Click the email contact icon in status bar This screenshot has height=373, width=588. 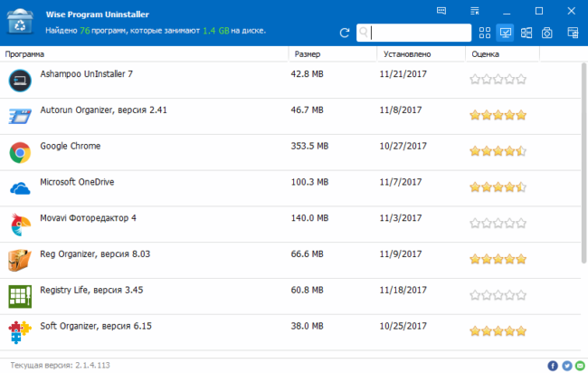tap(580, 366)
